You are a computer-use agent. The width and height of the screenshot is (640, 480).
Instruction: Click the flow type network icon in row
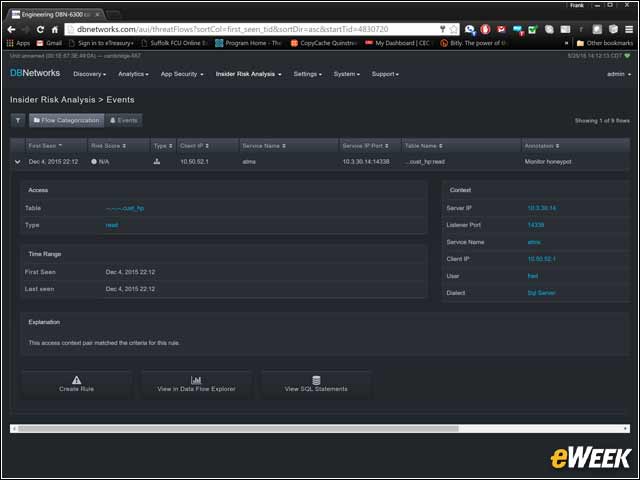point(157,162)
